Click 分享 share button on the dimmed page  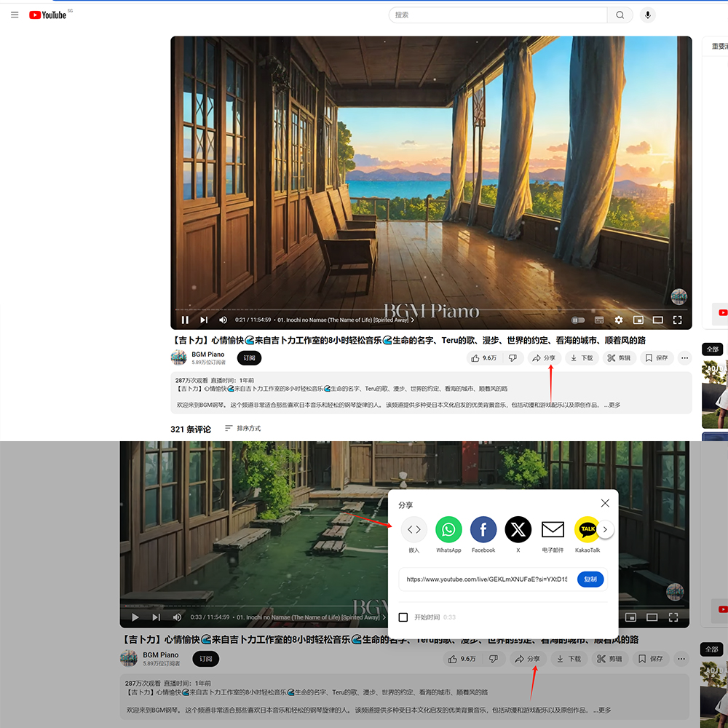pos(528,659)
